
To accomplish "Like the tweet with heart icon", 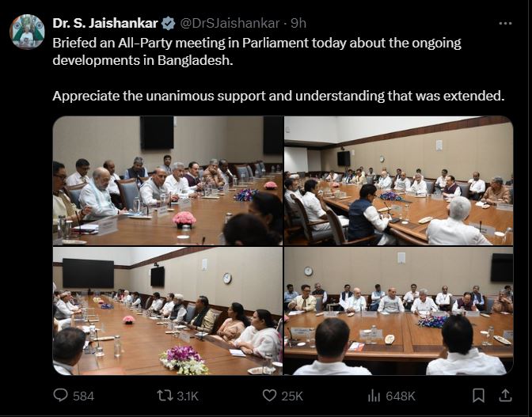I will click(270, 396).
